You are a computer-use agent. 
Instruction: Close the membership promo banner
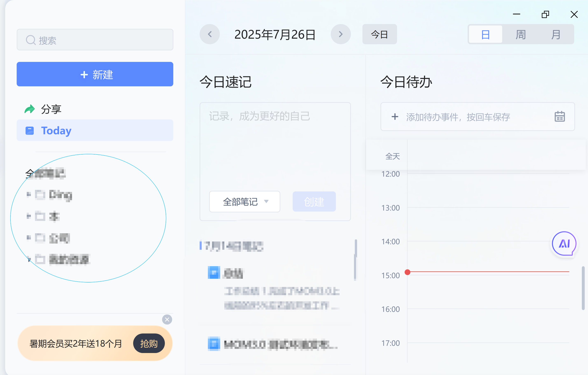pos(167,319)
